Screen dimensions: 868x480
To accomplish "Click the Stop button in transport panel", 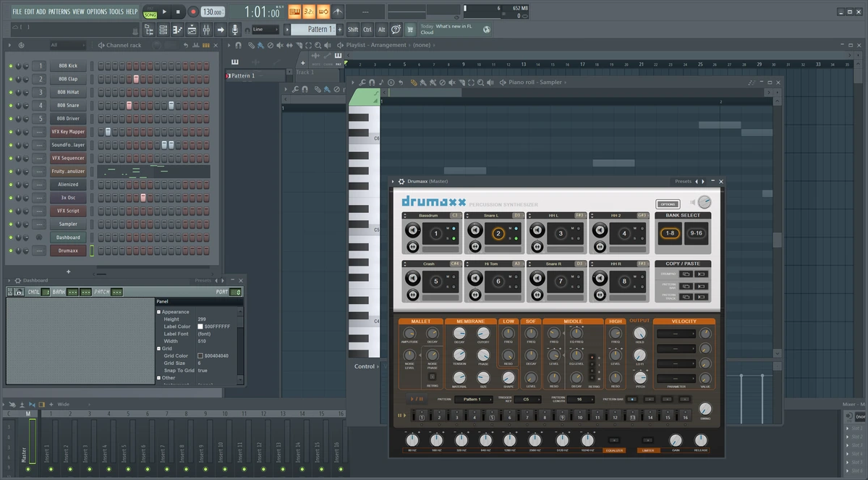I will (178, 12).
